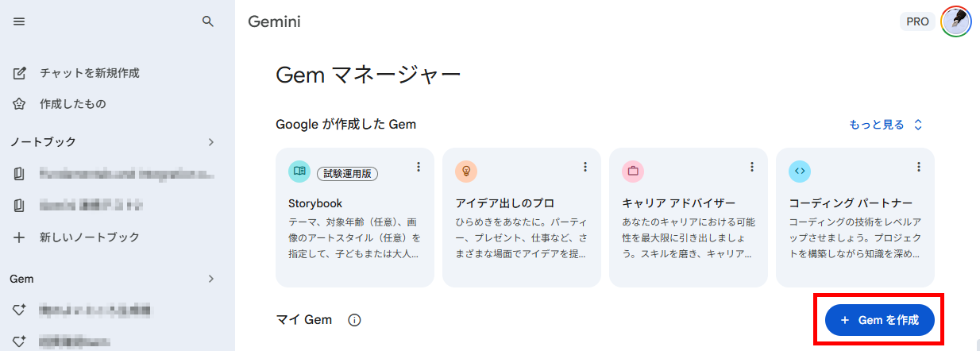The width and height of the screenshot is (980, 351).
Task: Click the info icon beside マイ Gem
Action: [x=354, y=320]
